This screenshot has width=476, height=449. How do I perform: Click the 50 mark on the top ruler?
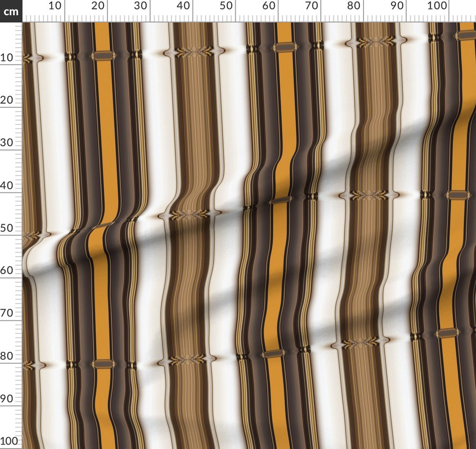tap(226, 5)
